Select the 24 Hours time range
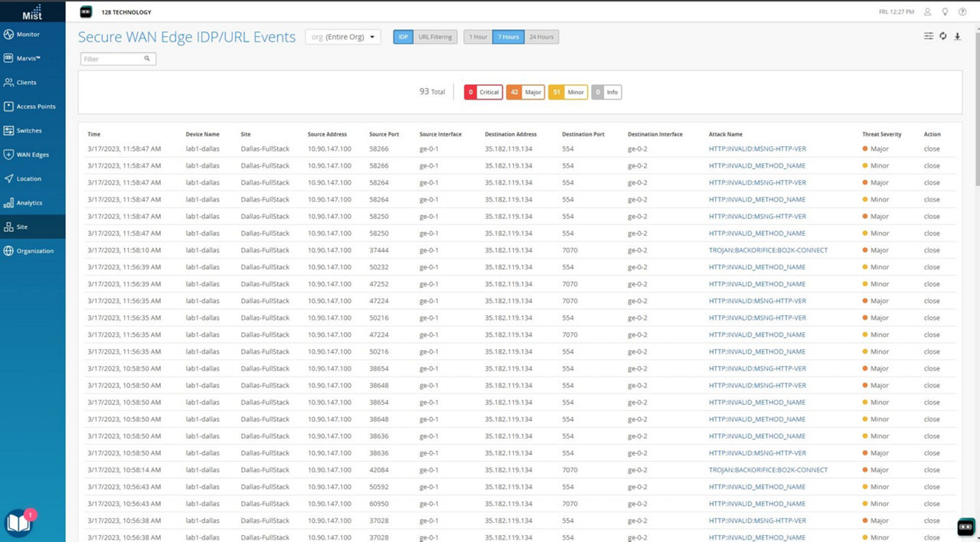The width and height of the screenshot is (980, 542). [541, 36]
